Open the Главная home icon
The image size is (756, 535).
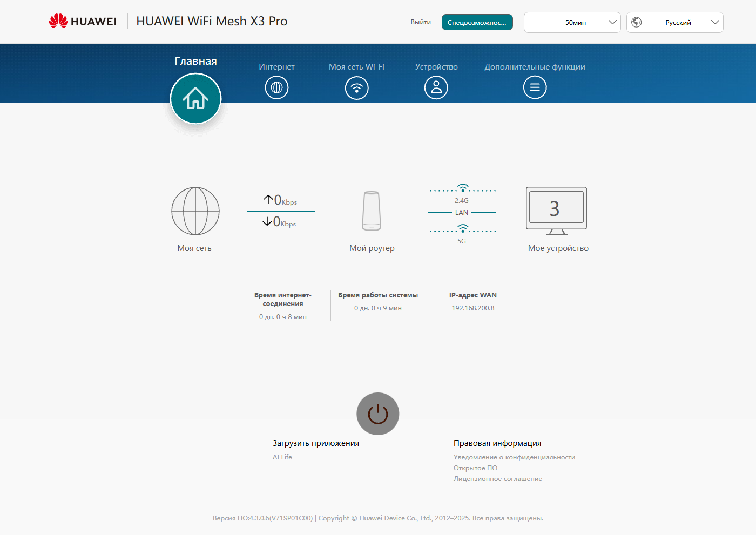195,98
